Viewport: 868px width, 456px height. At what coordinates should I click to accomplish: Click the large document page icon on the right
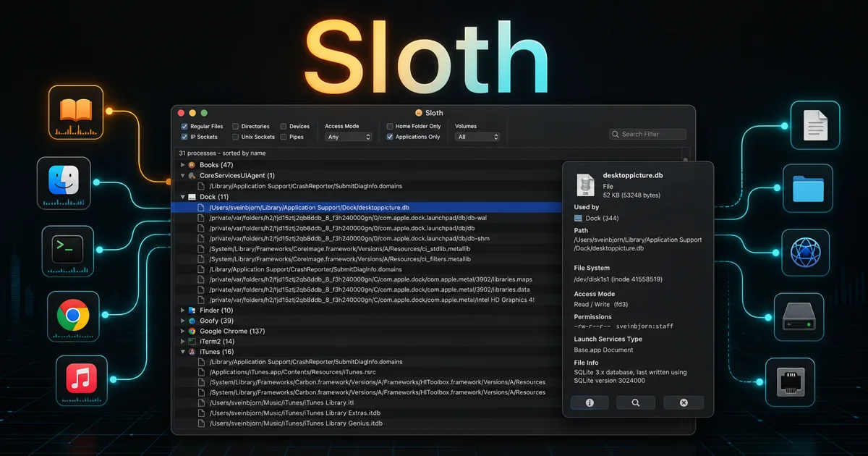point(815,125)
